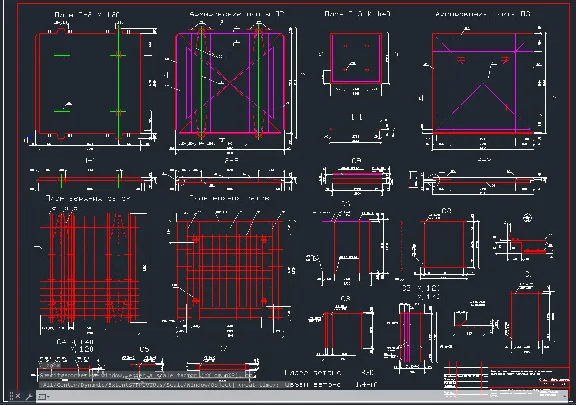Select the long green vertical line in the first plan
The height and width of the screenshot is (405, 576).
(118, 81)
